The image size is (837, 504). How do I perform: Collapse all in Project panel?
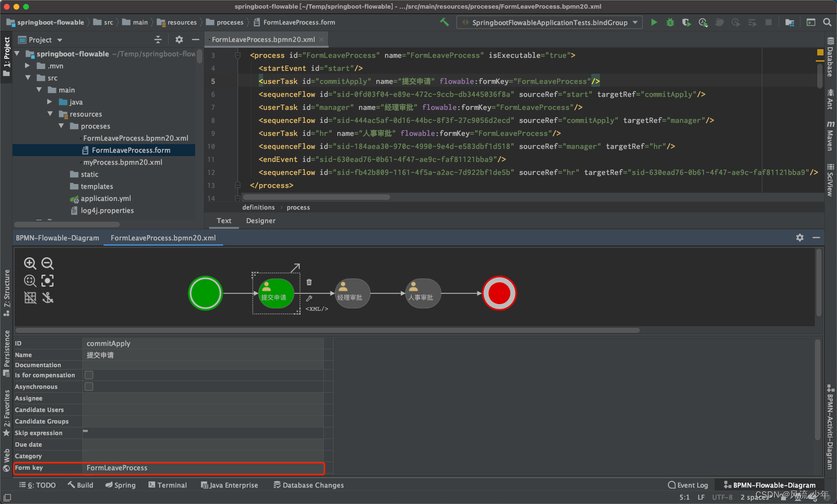(158, 40)
